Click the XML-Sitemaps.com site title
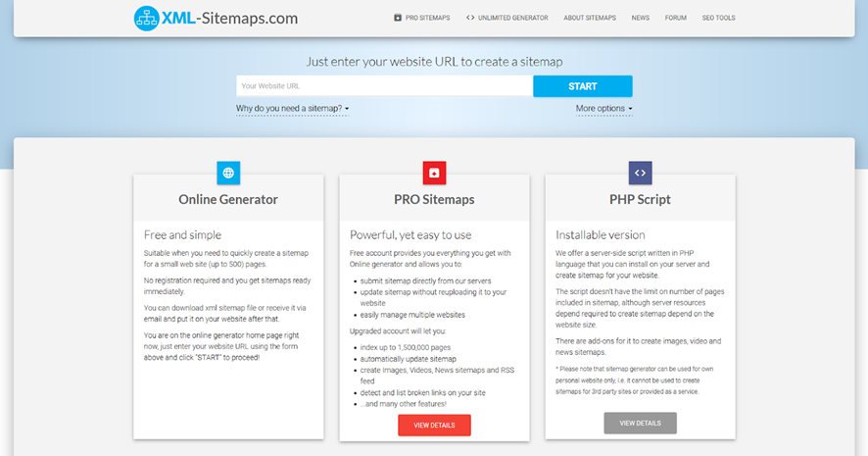868x456 pixels. click(x=229, y=19)
